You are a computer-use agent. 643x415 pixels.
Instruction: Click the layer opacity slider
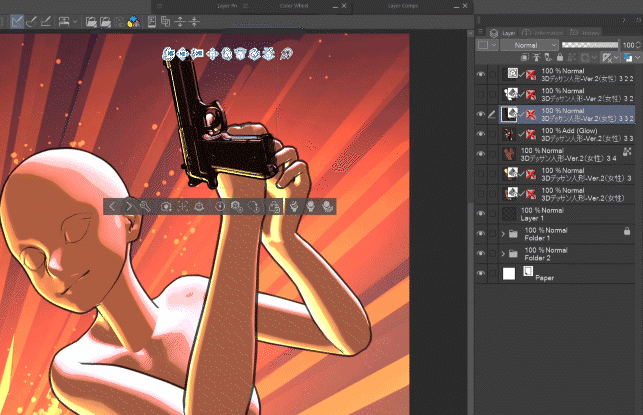(x=590, y=45)
